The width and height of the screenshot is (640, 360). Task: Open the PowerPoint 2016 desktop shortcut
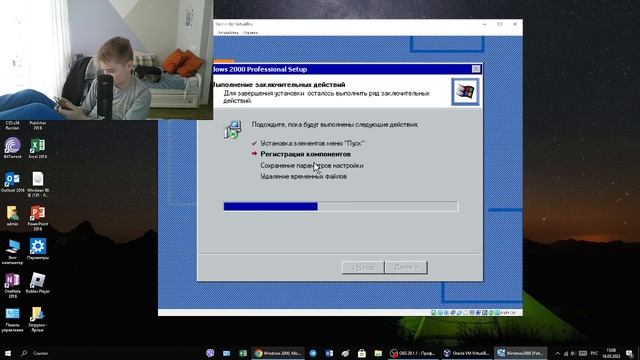click(38, 218)
